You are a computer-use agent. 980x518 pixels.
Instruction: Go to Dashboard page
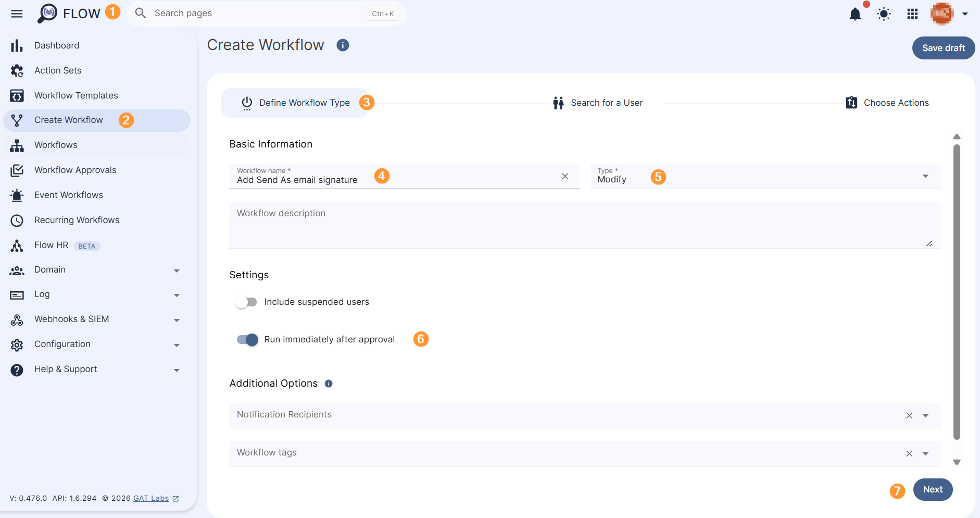97,45
